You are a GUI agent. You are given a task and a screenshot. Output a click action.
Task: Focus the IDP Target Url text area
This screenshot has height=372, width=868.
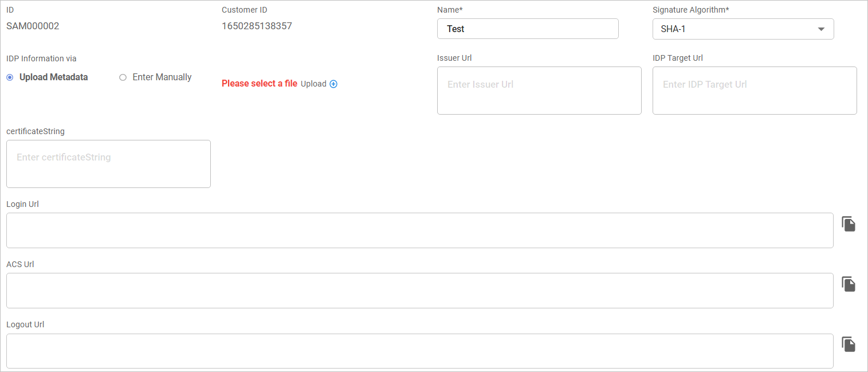tap(754, 91)
